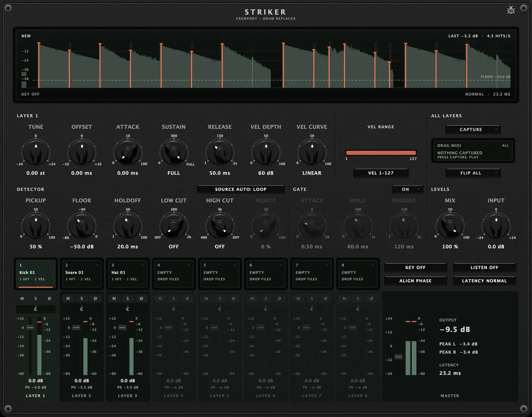Click the waveform detection display

pyautogui.click(x=266, y=65)
